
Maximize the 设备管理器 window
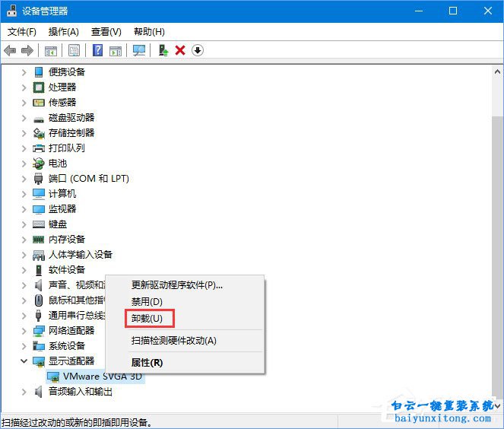[453, 11]
